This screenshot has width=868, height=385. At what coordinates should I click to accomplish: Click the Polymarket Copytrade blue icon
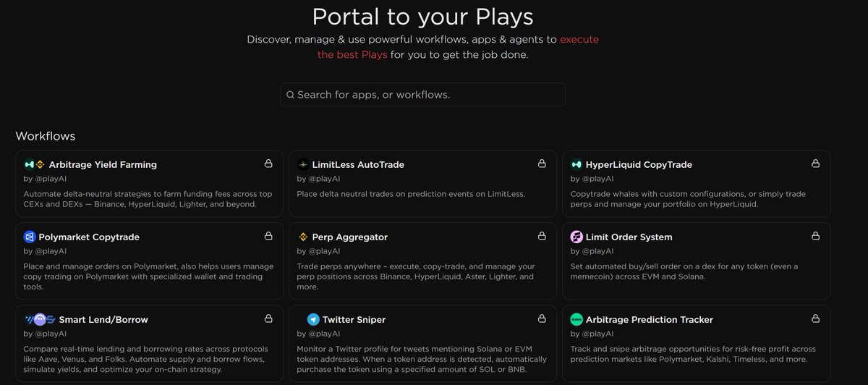click(x=30, y=237)
